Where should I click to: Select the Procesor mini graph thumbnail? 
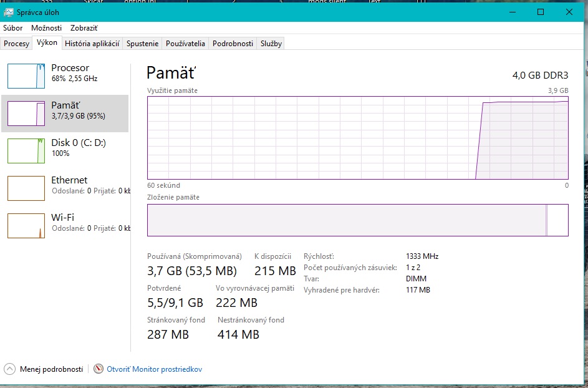(x=26, y=75)
